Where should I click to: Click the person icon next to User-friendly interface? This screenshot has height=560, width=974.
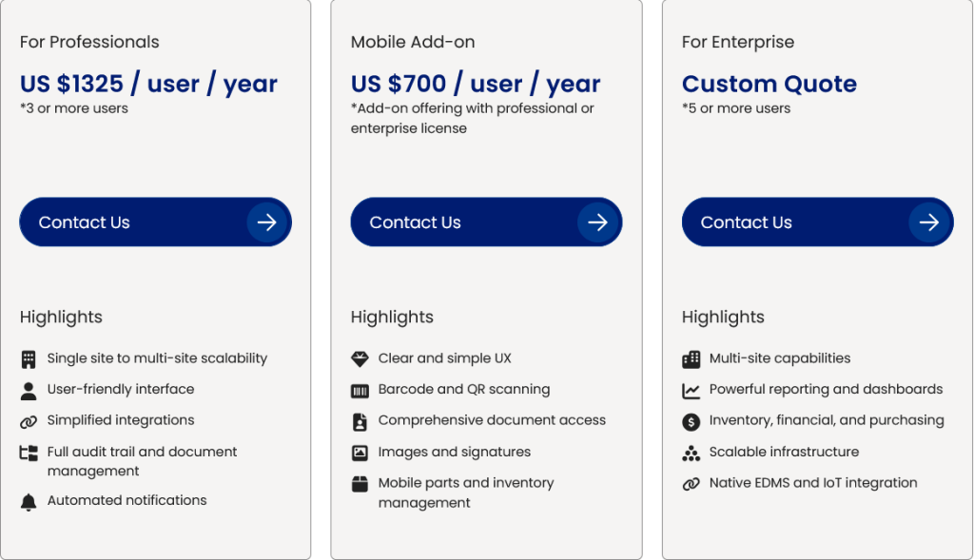coord(29,390)
